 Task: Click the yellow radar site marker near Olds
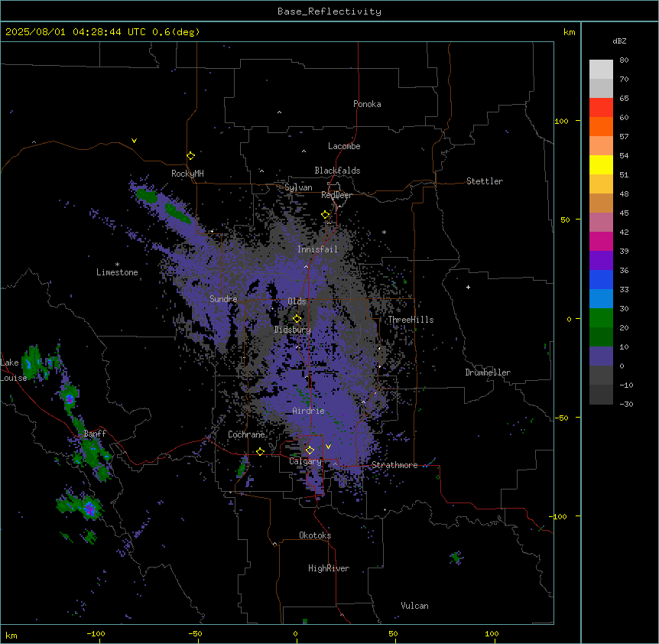tap(297, 319)
